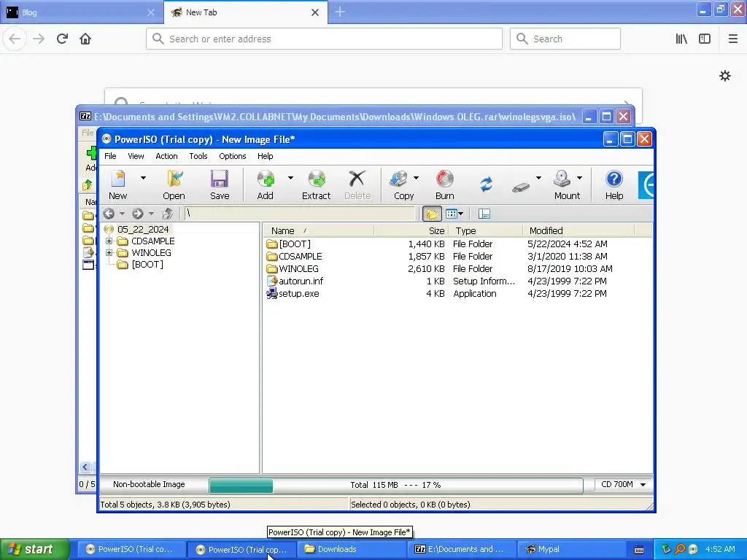The height and width of the screenshot is (560, 747).
Task: Click the Copy disc toolbar icon
Action: [x=403, y=185]
